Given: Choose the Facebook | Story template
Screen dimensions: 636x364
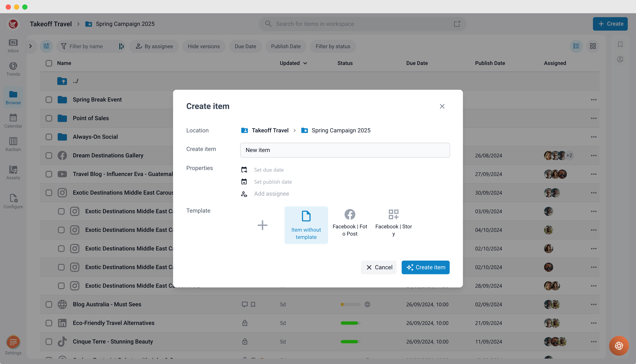Looking at the screenshot, I should click(x=393, y=223).
